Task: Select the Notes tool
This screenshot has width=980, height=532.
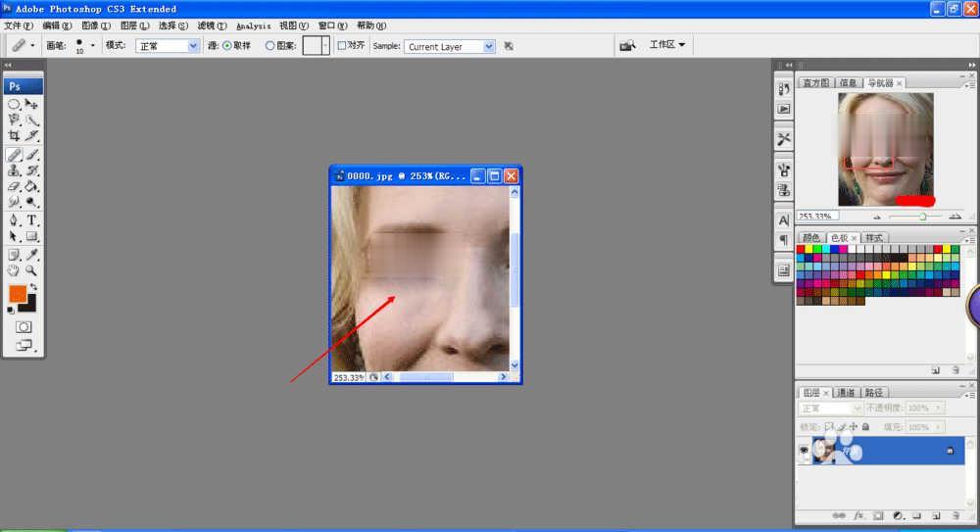Action: tap(14, 255)
